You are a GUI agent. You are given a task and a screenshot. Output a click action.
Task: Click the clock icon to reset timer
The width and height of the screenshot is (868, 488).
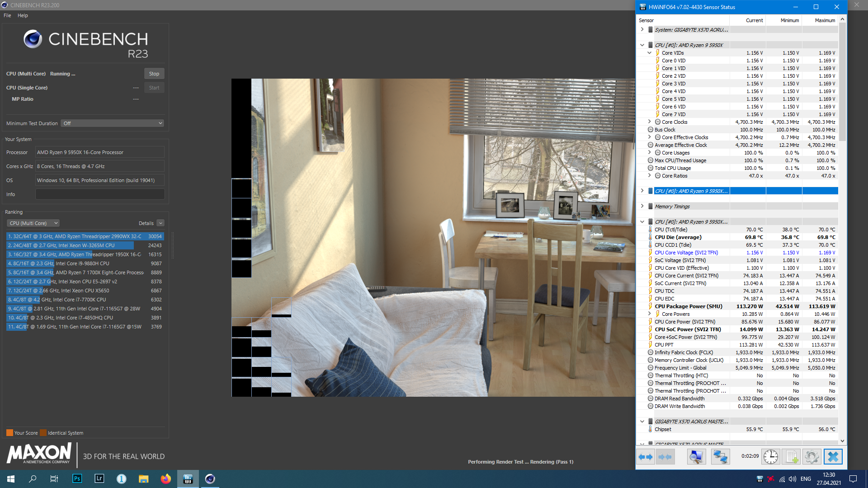tap(770, 457)
